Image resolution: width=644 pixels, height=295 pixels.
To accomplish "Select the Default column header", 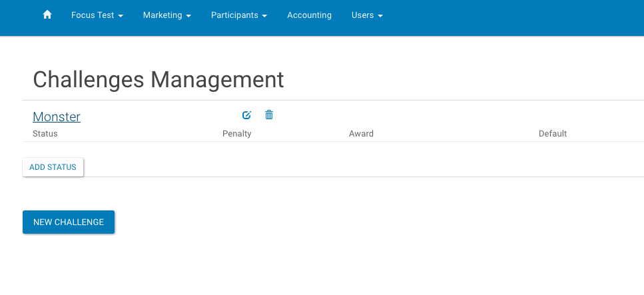I will pyautogui.click(x=553, y=134).
